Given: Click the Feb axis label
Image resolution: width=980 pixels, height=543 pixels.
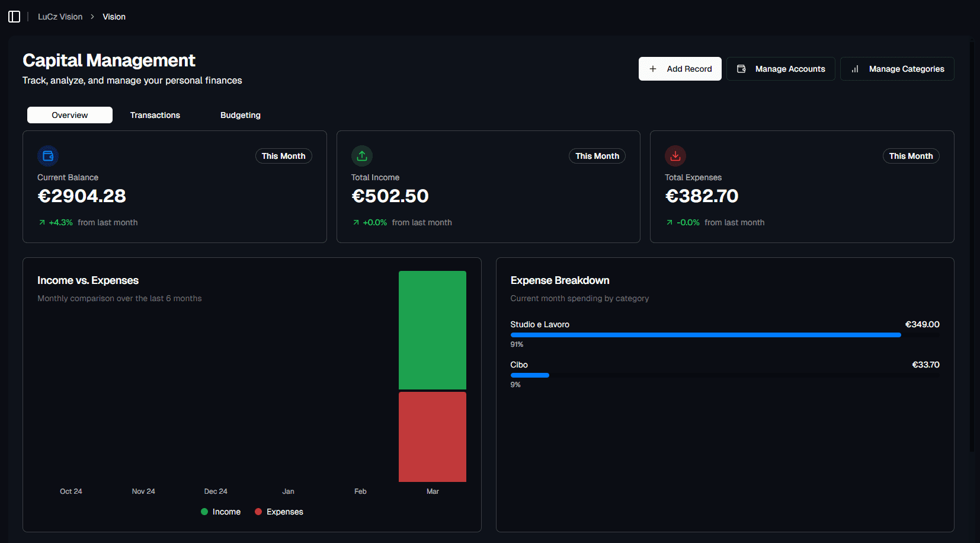Looking at the screenshot, I should [360, 491].
